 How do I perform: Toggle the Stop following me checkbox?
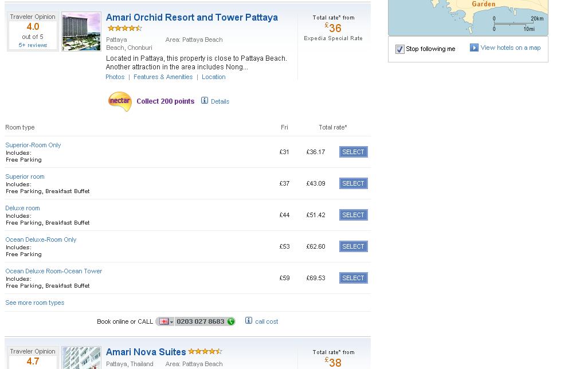[400, 49]
